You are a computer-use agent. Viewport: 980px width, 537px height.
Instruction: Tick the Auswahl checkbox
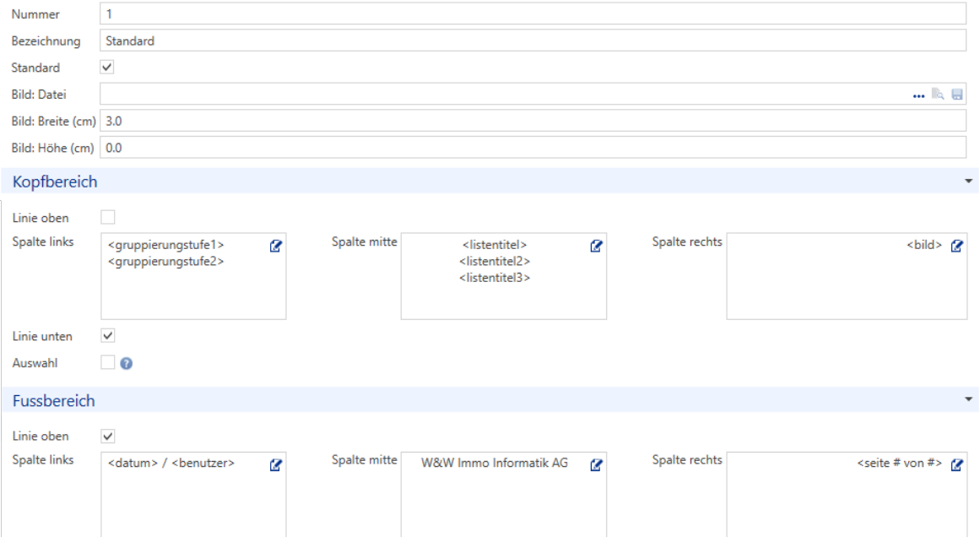click(x=107, y=362)
